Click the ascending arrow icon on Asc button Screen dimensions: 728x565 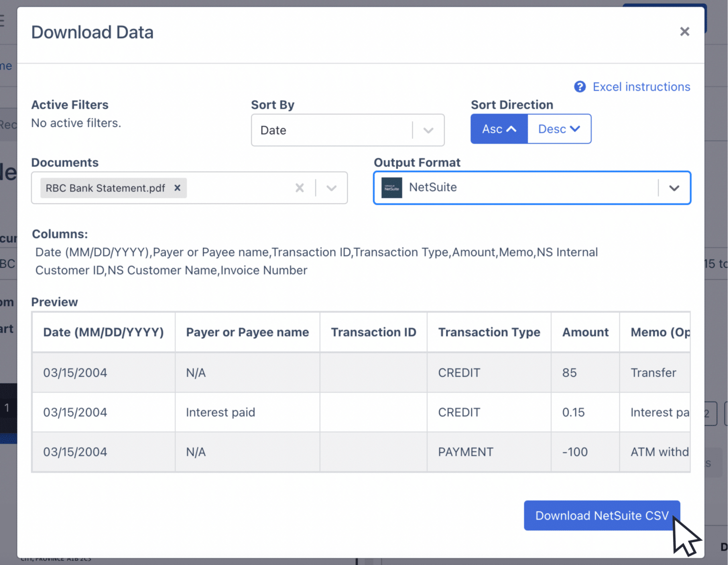point(512,128)
